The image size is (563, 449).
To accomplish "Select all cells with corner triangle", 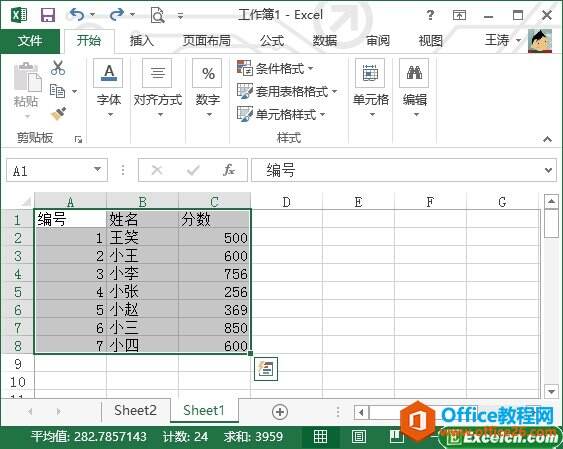I will [x=26, y=201].
